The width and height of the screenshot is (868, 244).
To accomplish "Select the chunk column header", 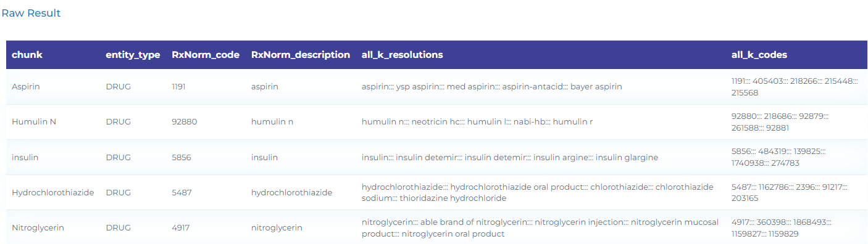I will tap(27, 55).
